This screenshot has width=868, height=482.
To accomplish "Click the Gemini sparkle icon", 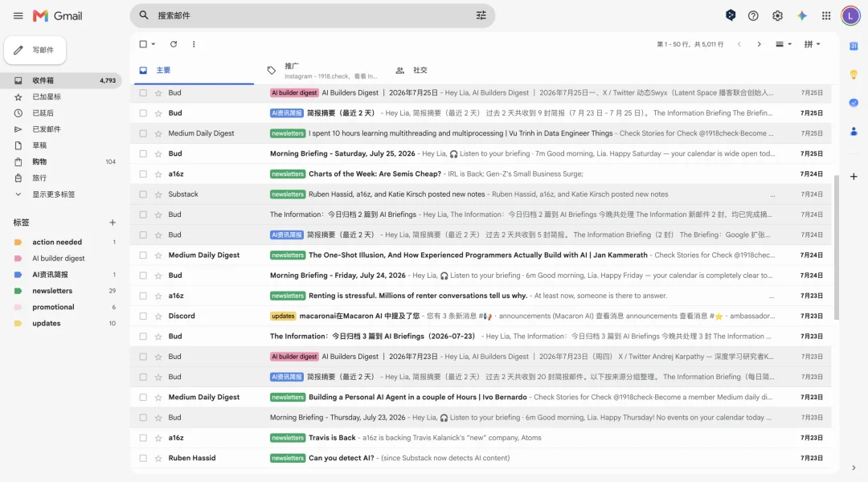I will point(801,15).
